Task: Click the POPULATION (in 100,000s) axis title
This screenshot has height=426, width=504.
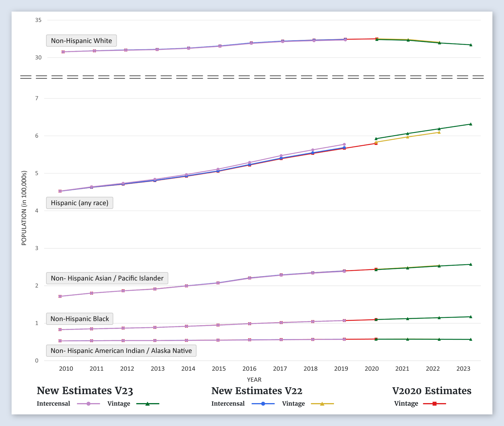Action: (24, 208)
